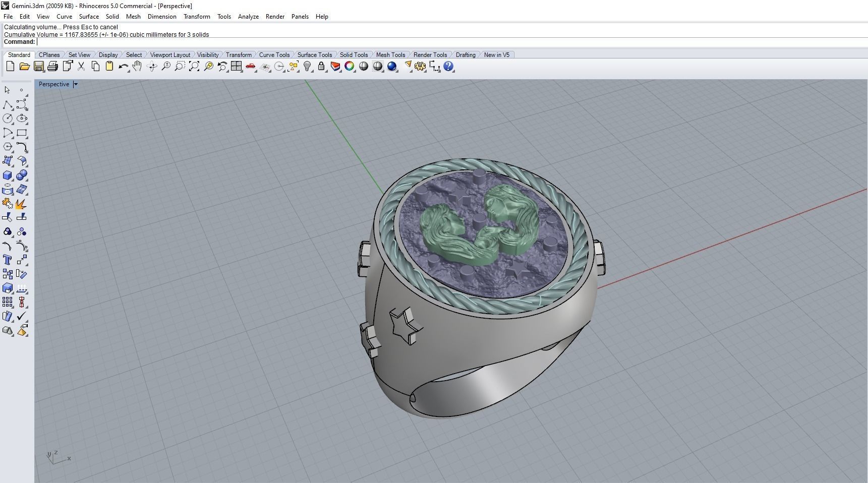Viewport: 868px width, 483px height.
Task: Select the Box solid tool
Action: [8, 175]
